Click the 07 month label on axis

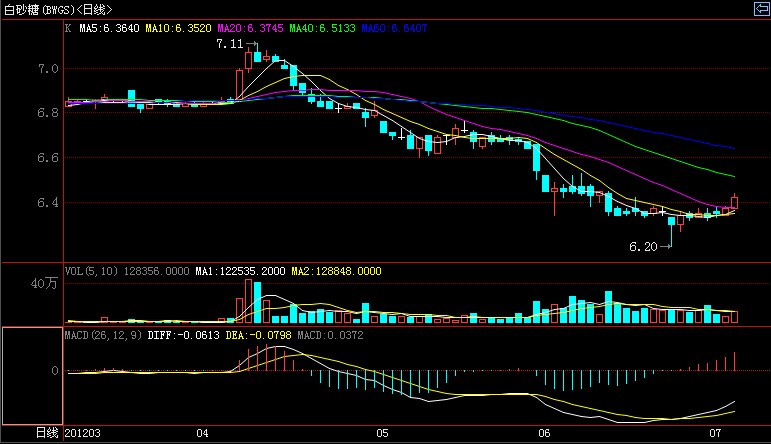[x=715, y=433]
